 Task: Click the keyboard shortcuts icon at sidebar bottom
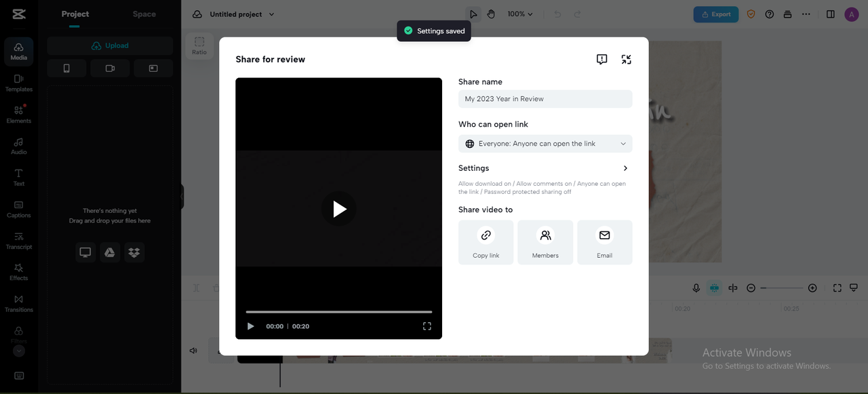click(x=19, y=376)
